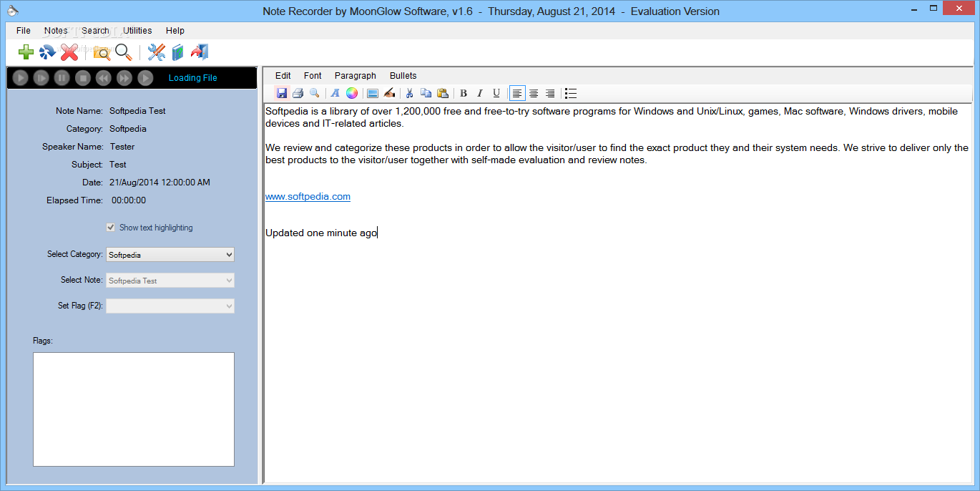
Task: Click the magnifying glass search icon
Action: [124, 52]
